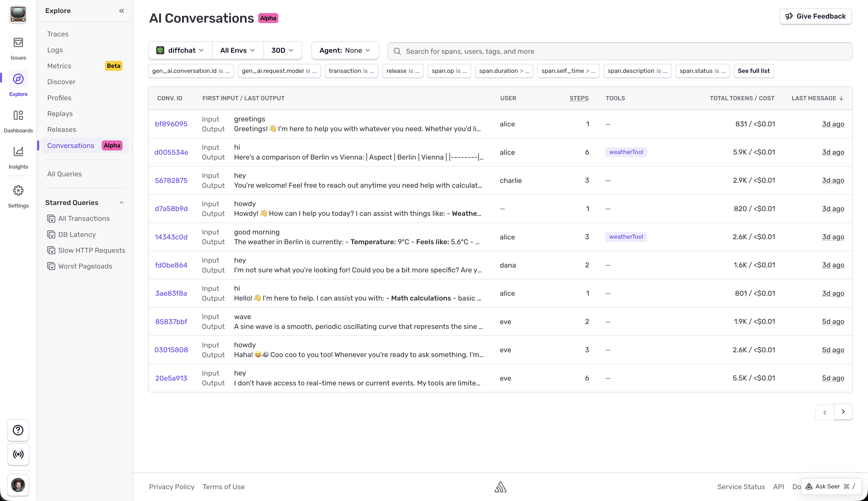Image resolution: width=868 pixels, height=501 pixels.
Task: Go to the previous page of conversations
Action: coord(825,412)
